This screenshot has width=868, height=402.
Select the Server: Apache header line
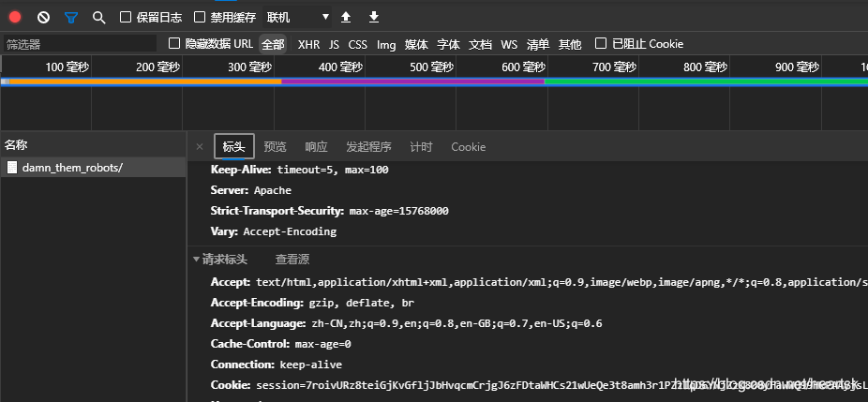tap(251, 190)
